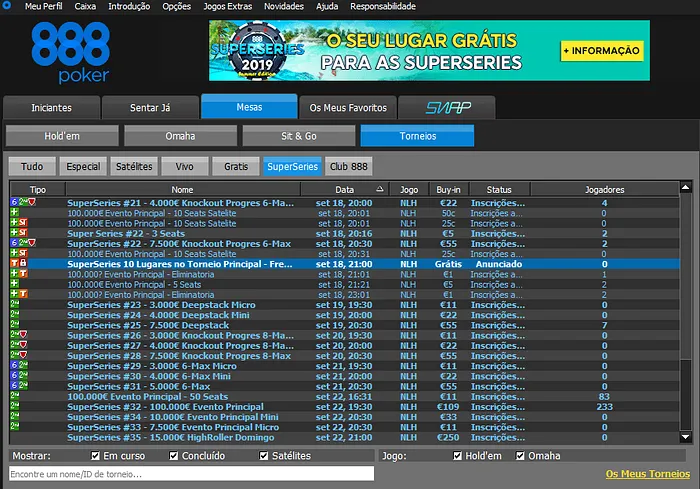
Task: Click the scrollbar up arrow
Action: pyautogui.click(x=686, y=188)
